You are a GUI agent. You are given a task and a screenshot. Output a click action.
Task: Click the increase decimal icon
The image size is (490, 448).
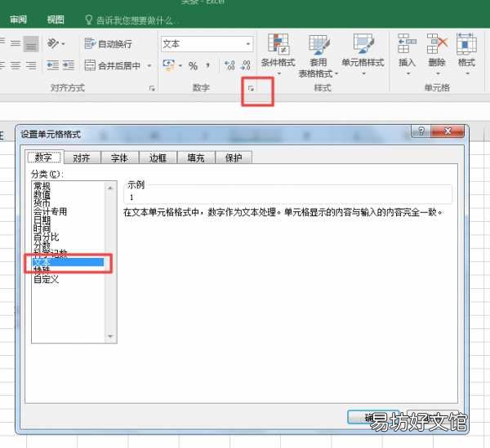[229, 65]
